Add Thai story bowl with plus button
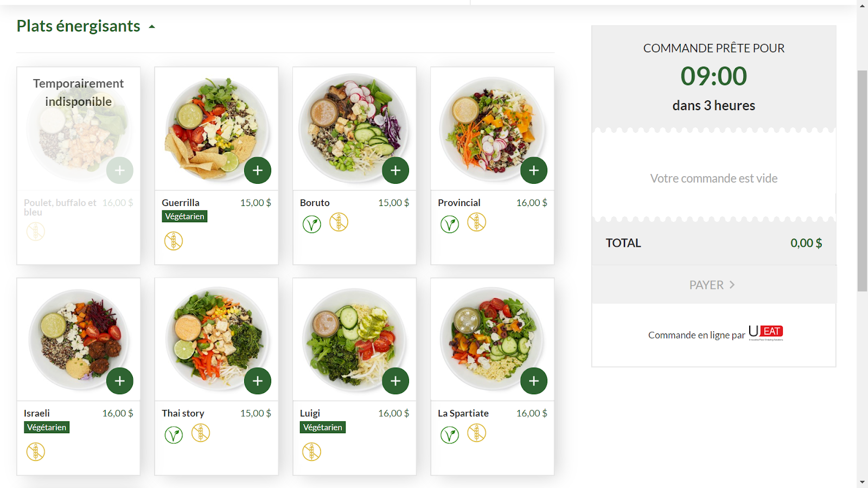This screenshot has width=868, height=488. [x=258, y=381]
